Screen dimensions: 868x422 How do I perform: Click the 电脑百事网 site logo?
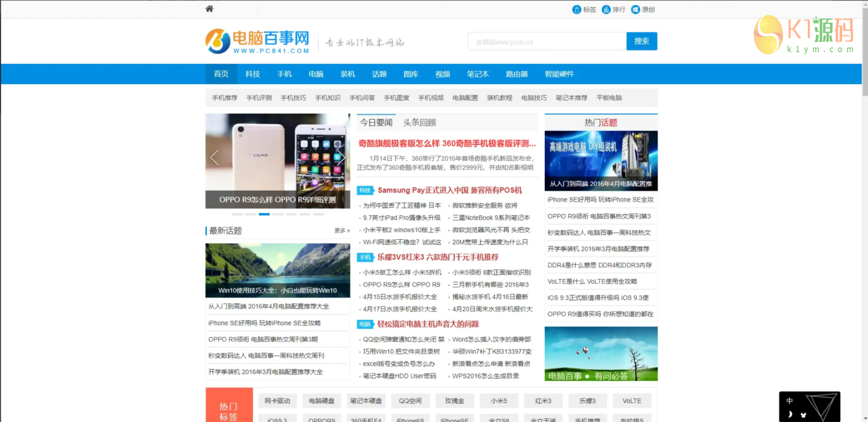tap(258, 41)
